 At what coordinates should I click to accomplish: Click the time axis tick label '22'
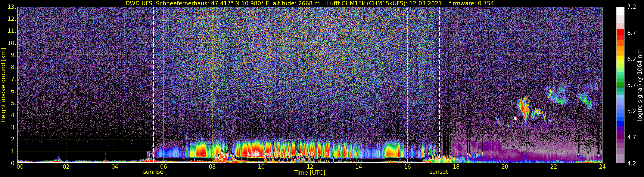pyautogui.click(x=554, y=167)
